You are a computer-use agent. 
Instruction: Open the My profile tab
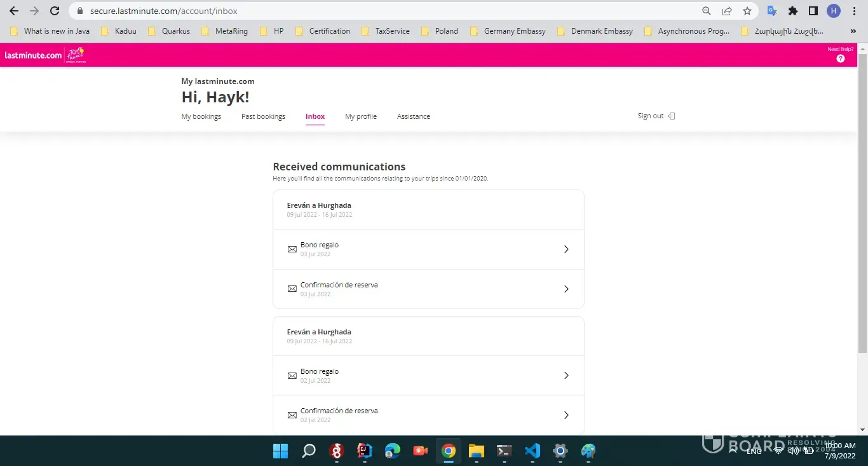point(360,116)
